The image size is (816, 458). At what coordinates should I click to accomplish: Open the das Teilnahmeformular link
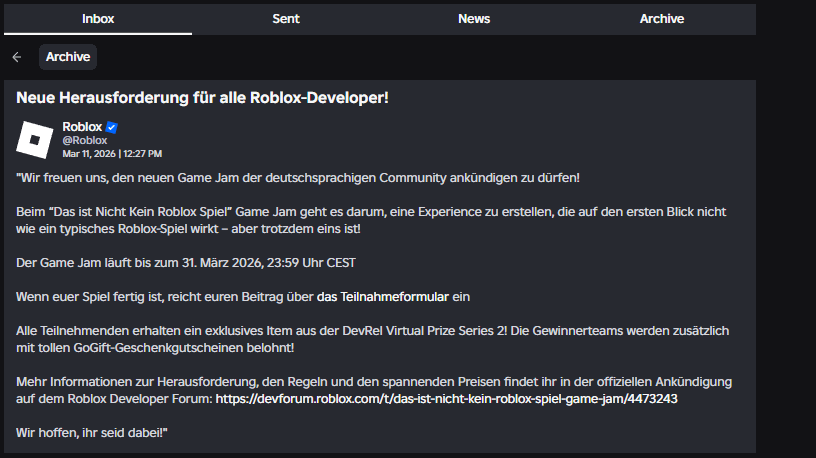coord(382,296)
